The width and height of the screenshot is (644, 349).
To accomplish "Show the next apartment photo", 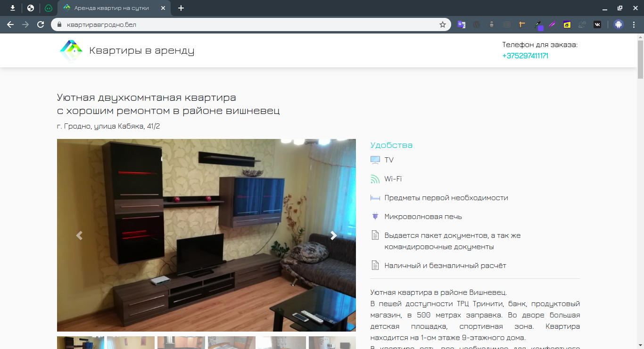I will pos(333,235).
